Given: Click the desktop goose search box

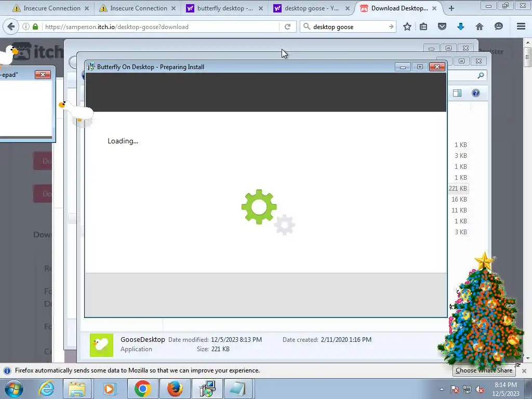Looking at the screenshot, I should coord(348,27).
